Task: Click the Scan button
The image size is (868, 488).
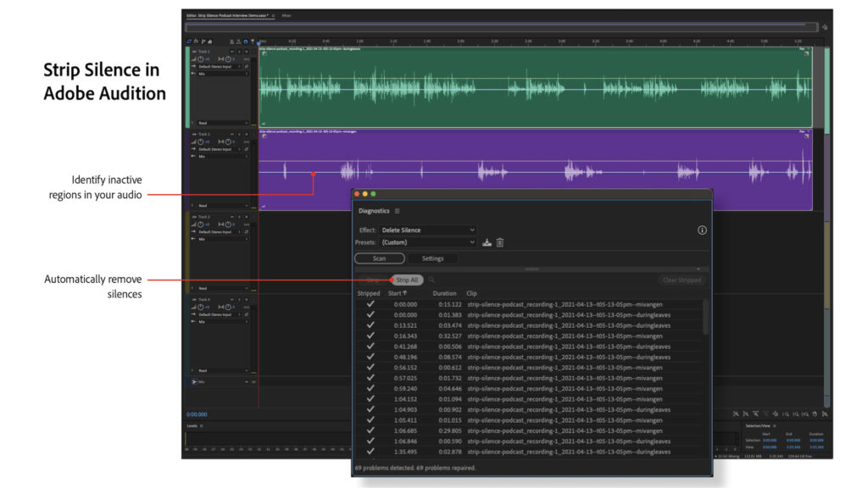Action: (379, 258)
